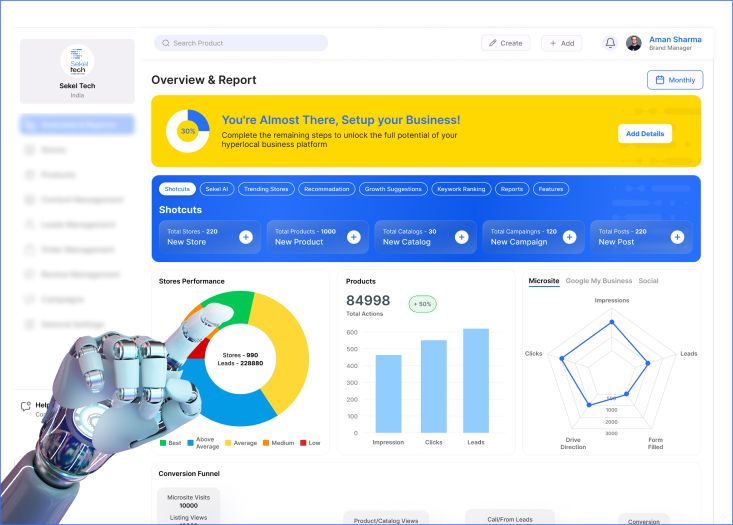The width and height of the screenshot is (733, 525).
Task: Click the plus icon on New Catalog
Action: [x=461, y=237]
